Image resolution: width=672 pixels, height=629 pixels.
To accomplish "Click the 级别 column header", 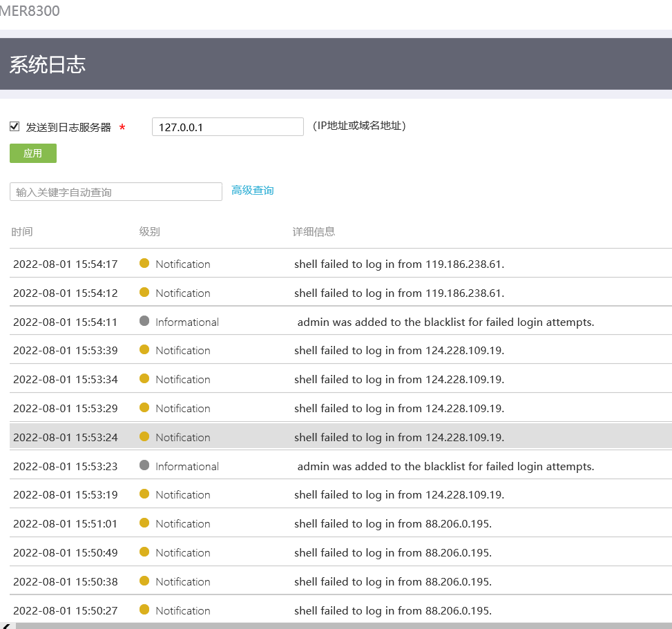I will 149,232.
